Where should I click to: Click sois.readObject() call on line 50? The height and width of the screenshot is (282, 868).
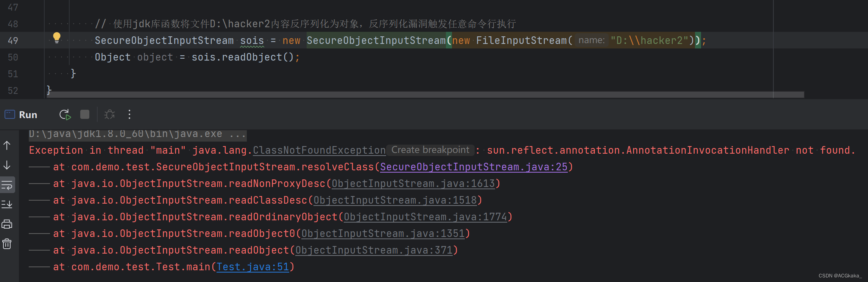(243, 57)
